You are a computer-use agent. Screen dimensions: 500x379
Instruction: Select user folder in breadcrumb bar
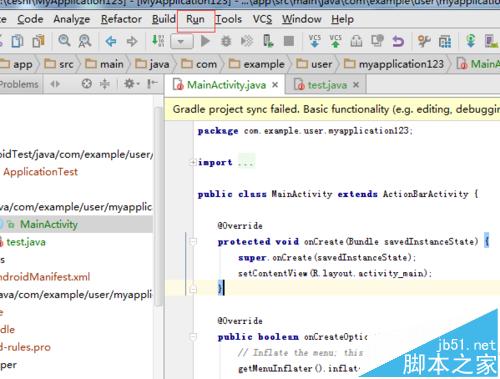314,64
